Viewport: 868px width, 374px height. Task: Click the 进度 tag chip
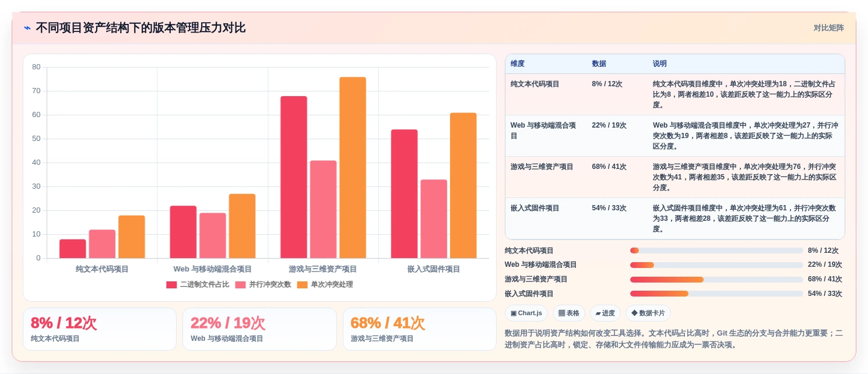point(605,313)
